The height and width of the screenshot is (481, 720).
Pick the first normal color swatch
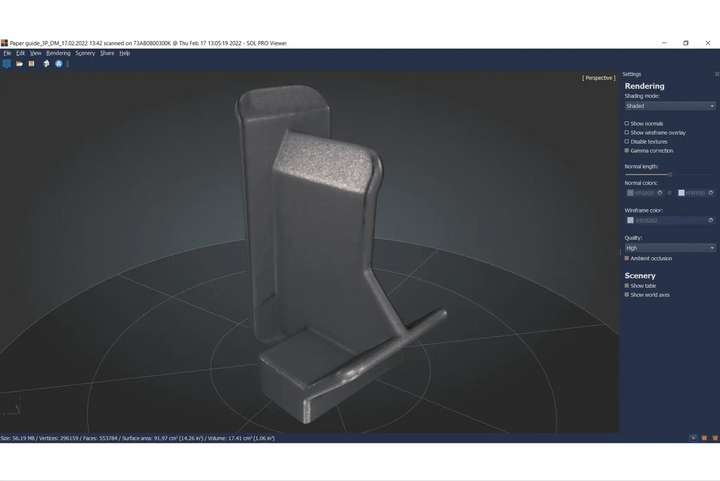tap(630, 193)
